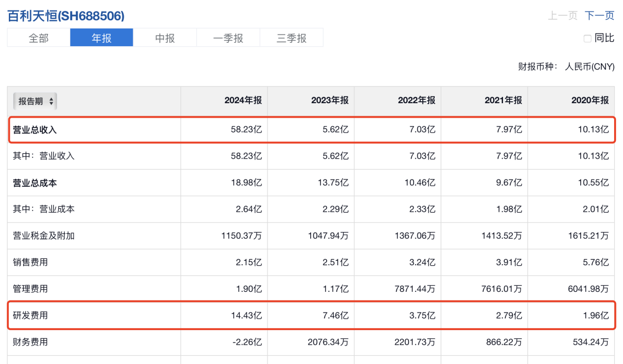Switch to the 全部 tab
The height and width of the screenshot is (364, 623).
click(x=39, y=38)
